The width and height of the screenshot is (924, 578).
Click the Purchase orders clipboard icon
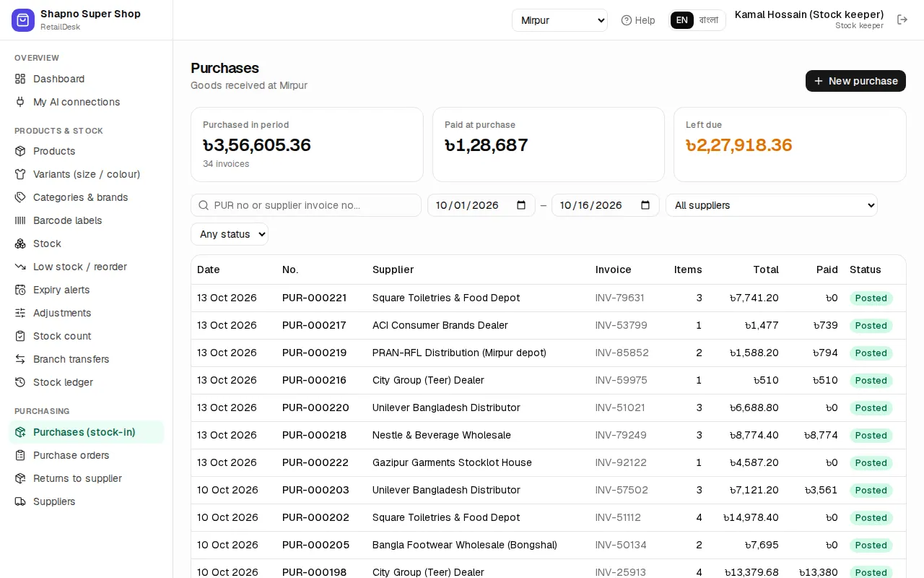click(x=20, y=455)
